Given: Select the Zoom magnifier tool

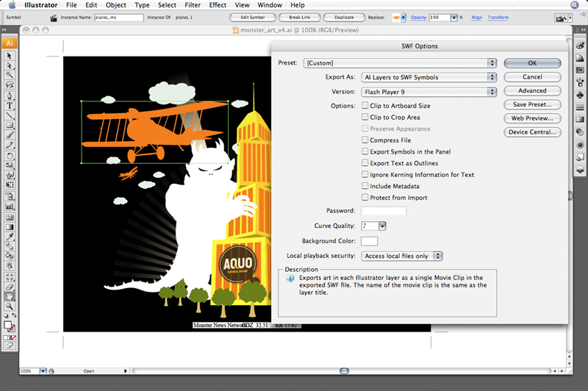Looking at the screenshot, I should [10, 306].
